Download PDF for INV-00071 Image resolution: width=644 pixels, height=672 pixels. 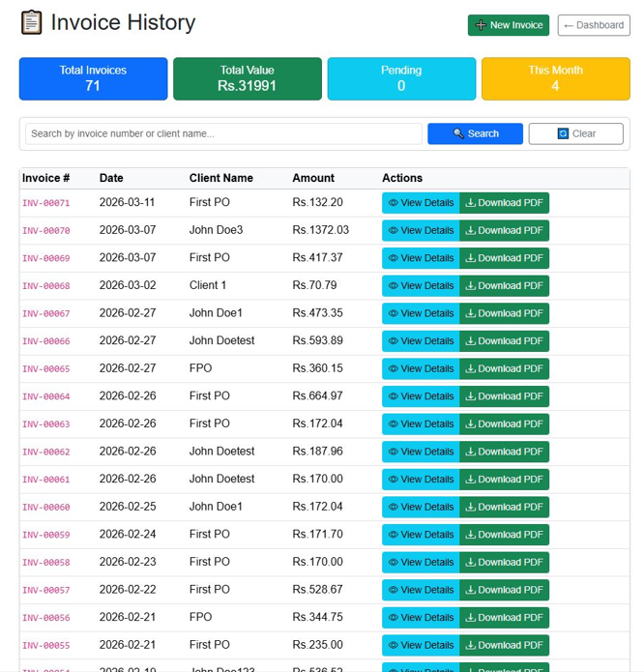(505, 203)
